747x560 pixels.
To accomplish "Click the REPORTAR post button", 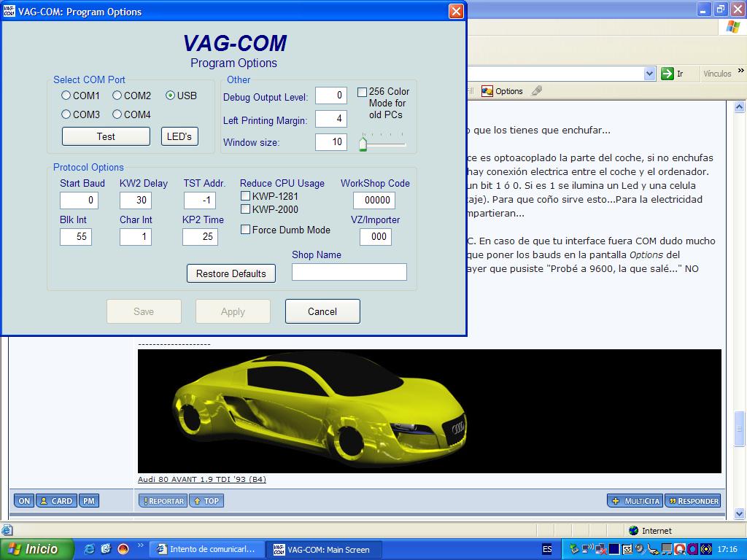I will tap(163, 501).
